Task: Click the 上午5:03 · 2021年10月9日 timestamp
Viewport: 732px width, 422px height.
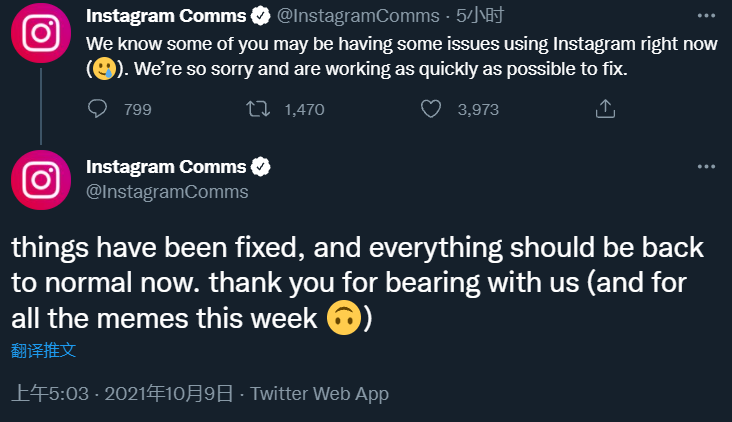Action: pyautogui.click(x=122, y=393)
